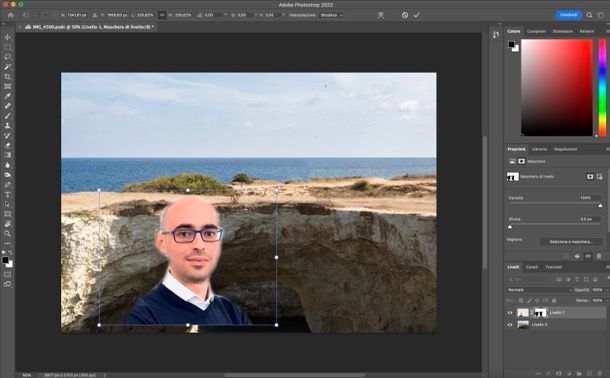Switch to the Tracciati tab

[x=554, y=267]
